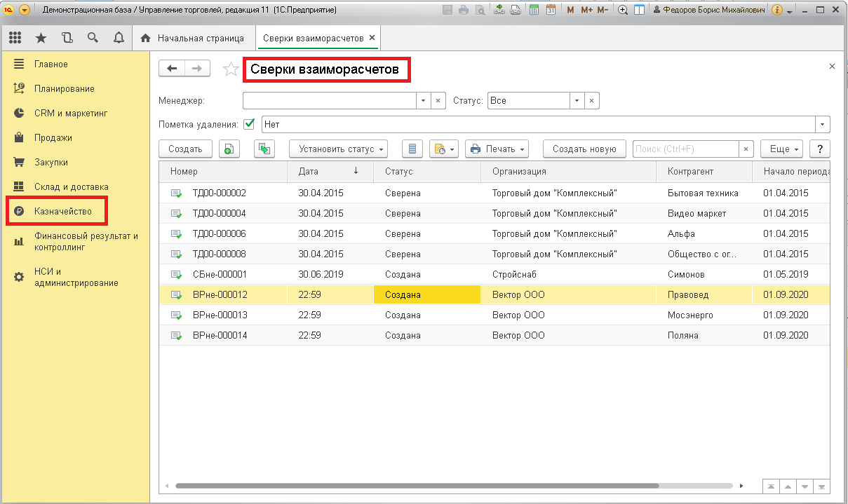Viewport: 848px width, 504px height.
Task: Open the Печать menu
Action: pos(497,149)
